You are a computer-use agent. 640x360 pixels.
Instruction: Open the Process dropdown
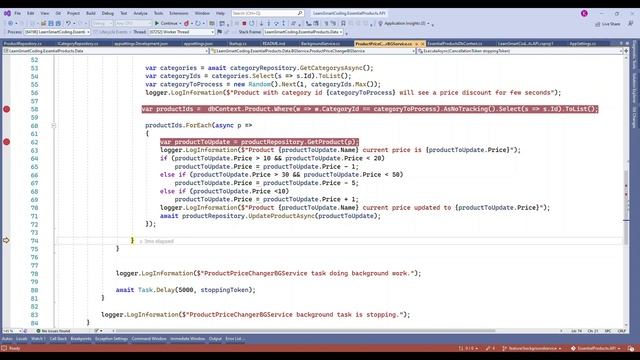57,32
